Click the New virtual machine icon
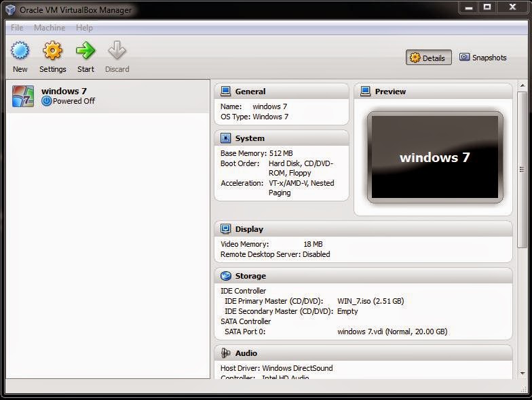Image resolution: width=532 pixels, height=400 pixels. tap(20, 50)
